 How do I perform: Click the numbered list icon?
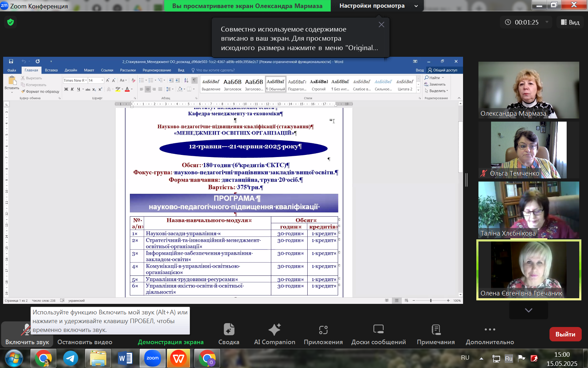pos(151,80)
